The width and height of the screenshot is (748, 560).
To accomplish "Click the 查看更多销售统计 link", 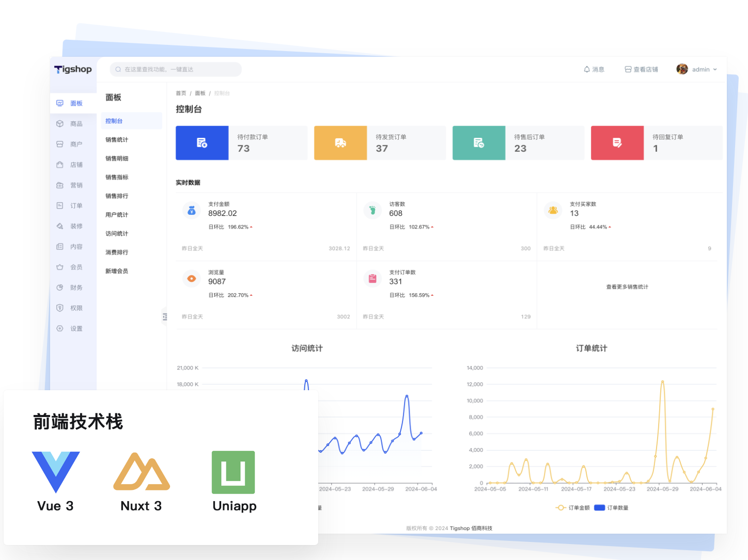I will click(x=627, y=287).
